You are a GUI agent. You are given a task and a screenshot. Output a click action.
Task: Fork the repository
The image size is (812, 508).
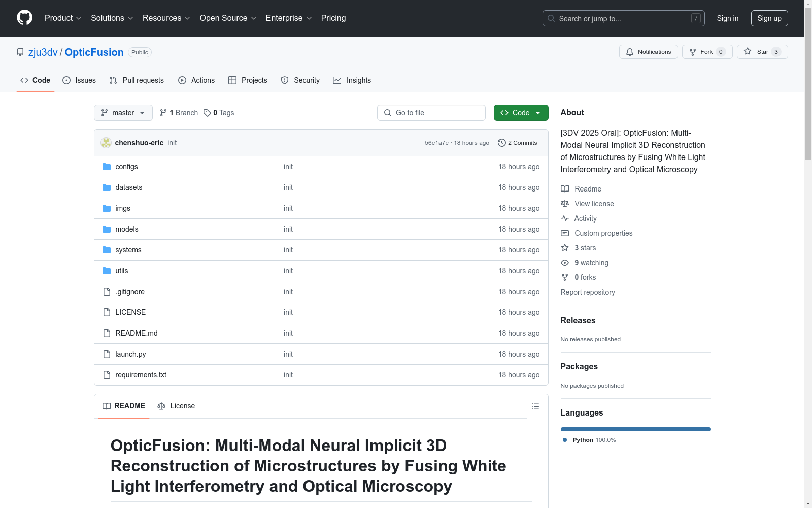[x=707, y=52]
